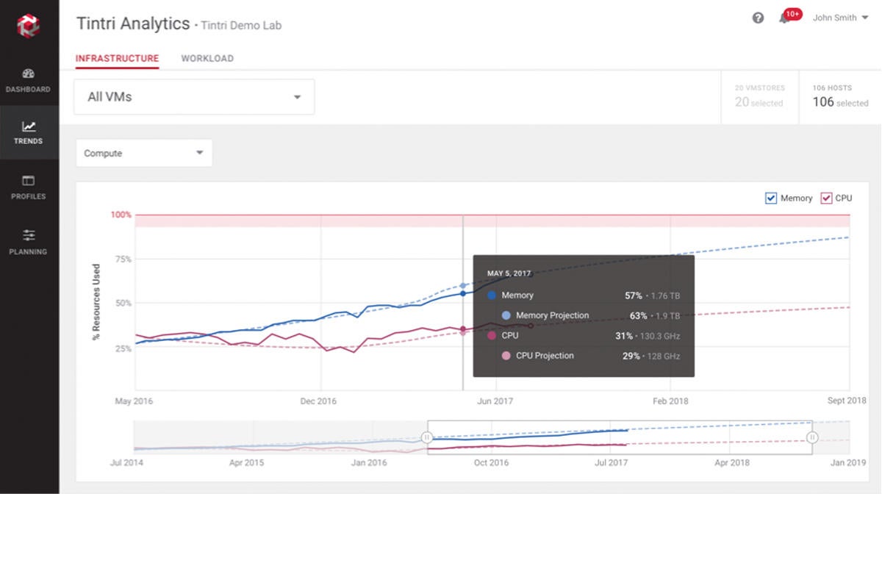Click the May 2016 axis label
Screen dimensions: 882x588
[x=134, y=401]
